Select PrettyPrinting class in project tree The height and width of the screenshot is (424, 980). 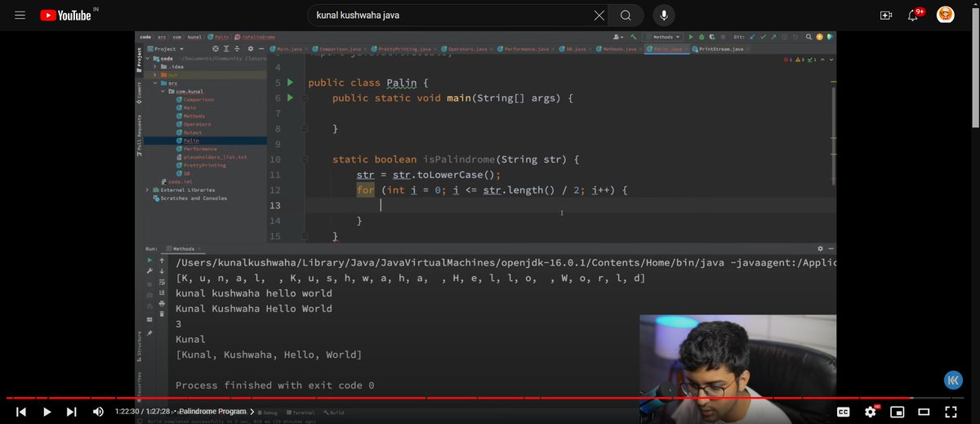202,165
